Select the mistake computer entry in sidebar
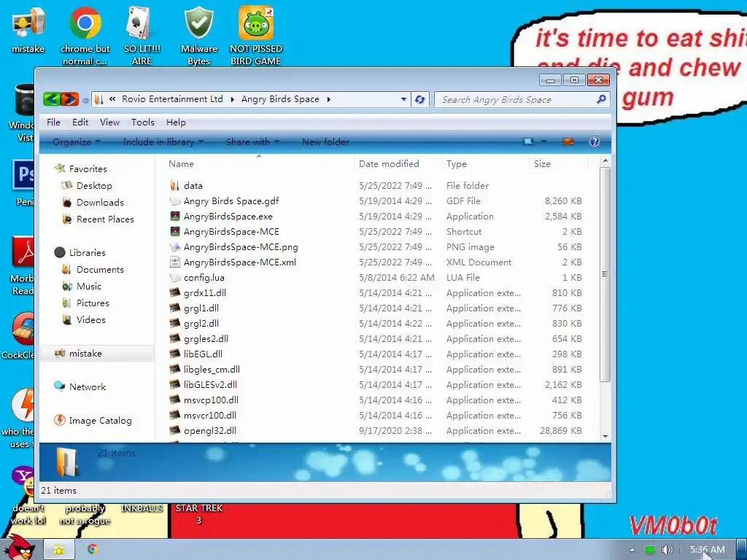 coord(97,354)
